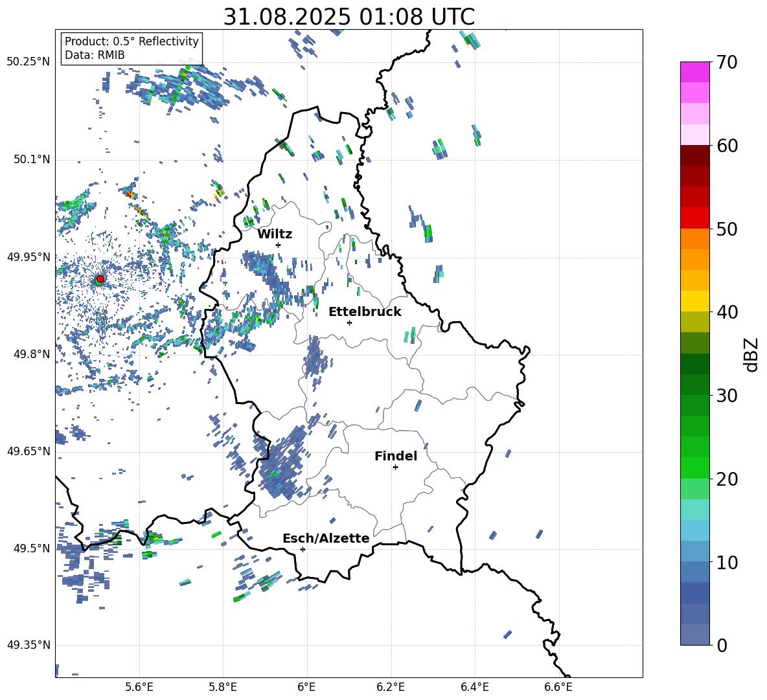Click the 40 colorbar tick label
Image resolution: width=767 pixels, height=700 pixels.
click(726, 312)
